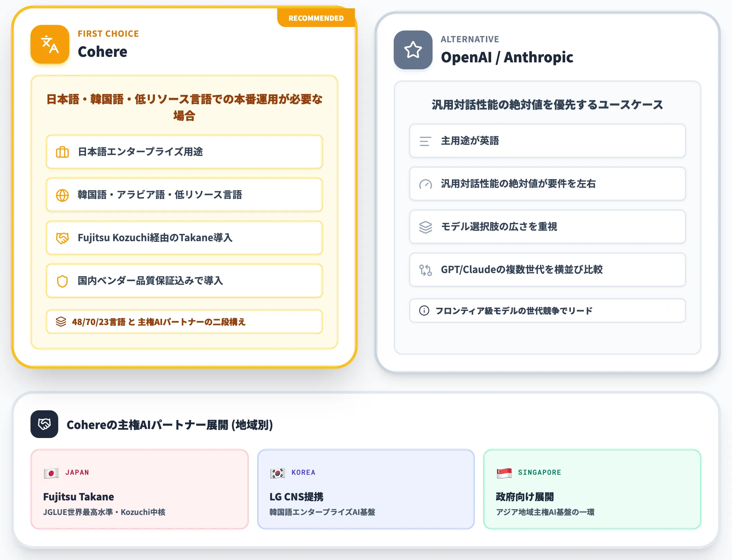Click the Cohereの主権AIパートナー展開 (地域別) title
This screenshot has height=560, width=732.
tap(170, 425)
